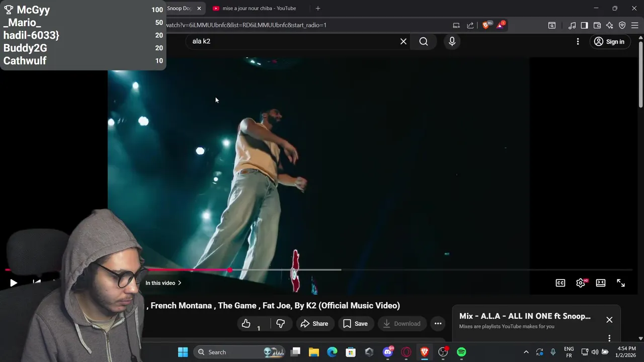Open video settings gear menu
The image size is (644, 362).
(581, 283)
